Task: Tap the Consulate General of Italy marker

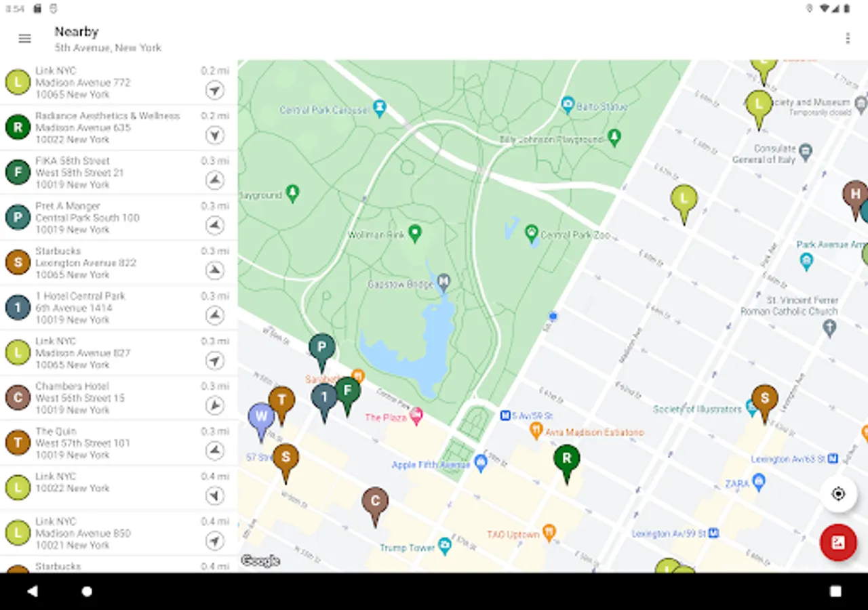Action: click(806, 152)
